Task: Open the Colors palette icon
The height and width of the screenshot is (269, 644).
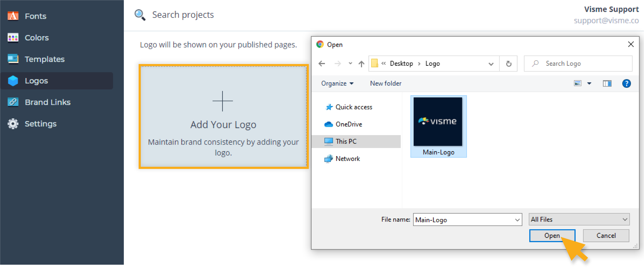Action: [x=13, y=38]
